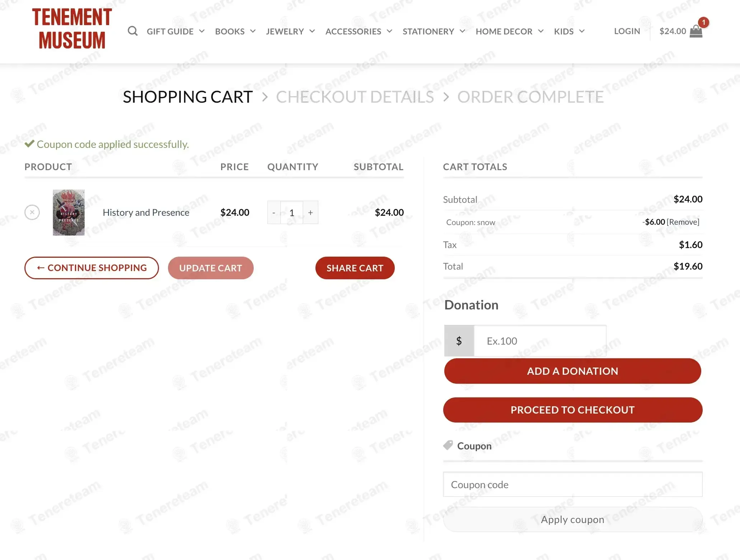Click the "Coupon code applied successfully." message
Image resolution: width=740 pixels, height=560 pixels.
point(113,144)
